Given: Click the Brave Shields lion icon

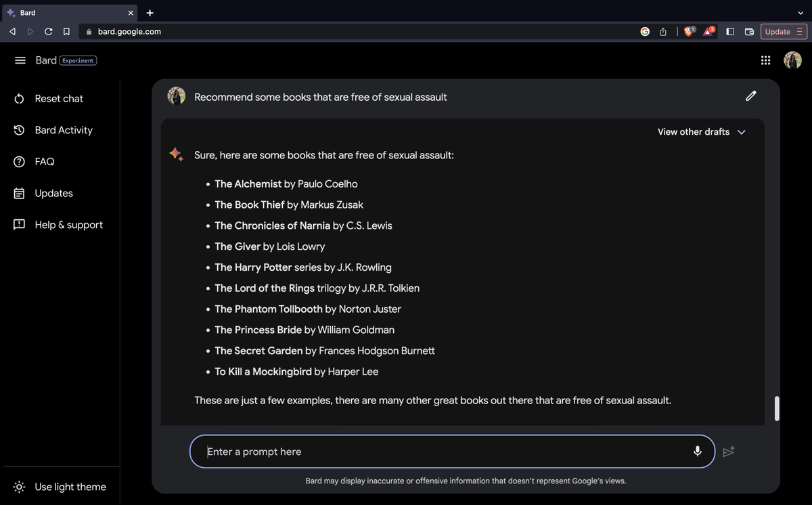Looking at the screenshot, I should click(x=689, y=31).
